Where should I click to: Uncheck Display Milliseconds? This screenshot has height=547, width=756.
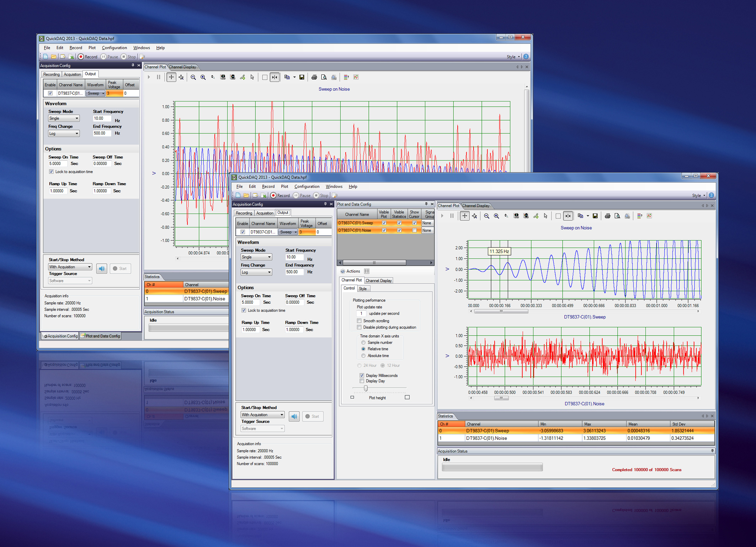[362, 375]
